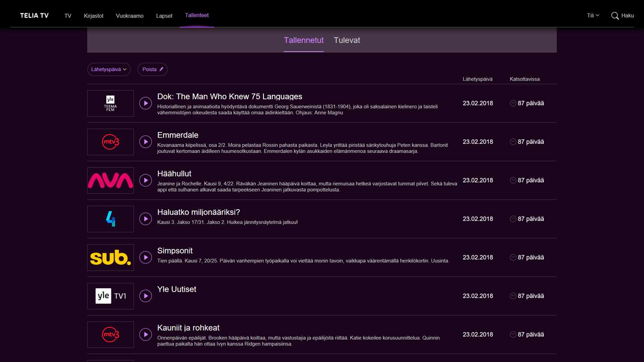Click the Sub channel logo

pos(110,257)
